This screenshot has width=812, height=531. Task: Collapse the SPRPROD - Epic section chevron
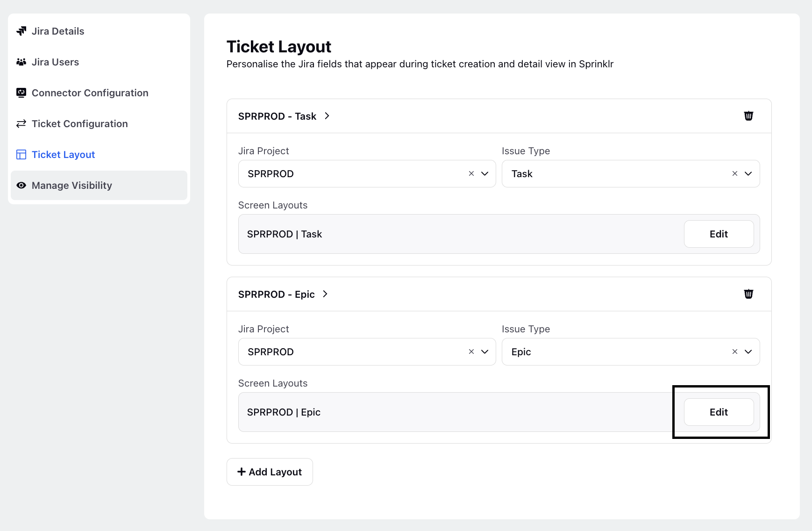point(325,294)
